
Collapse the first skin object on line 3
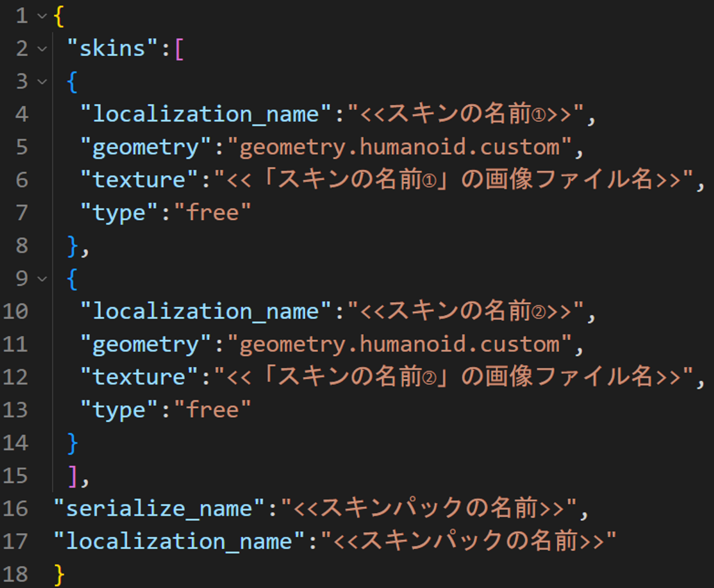[42, 82]
